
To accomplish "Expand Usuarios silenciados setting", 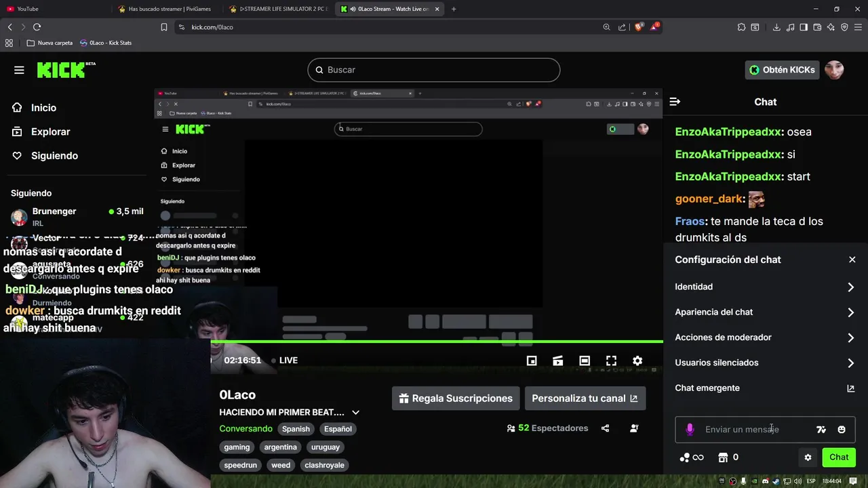I will [x=765, y=363].
